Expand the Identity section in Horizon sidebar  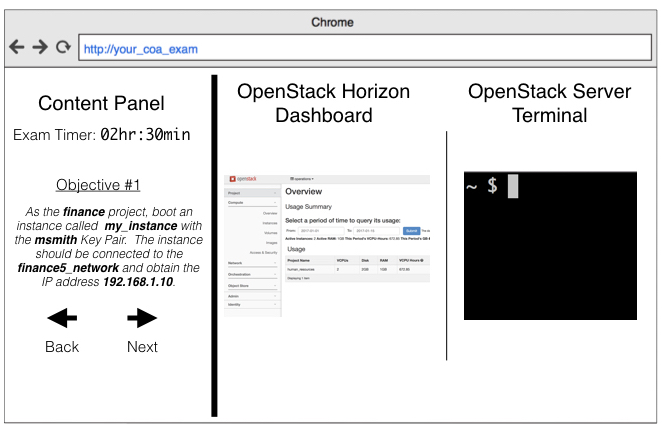tap(252, 304)
